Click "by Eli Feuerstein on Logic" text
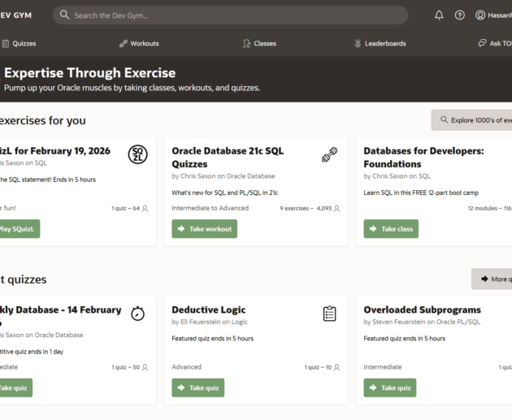The image size is (512, 420). [x=210, y=322]
